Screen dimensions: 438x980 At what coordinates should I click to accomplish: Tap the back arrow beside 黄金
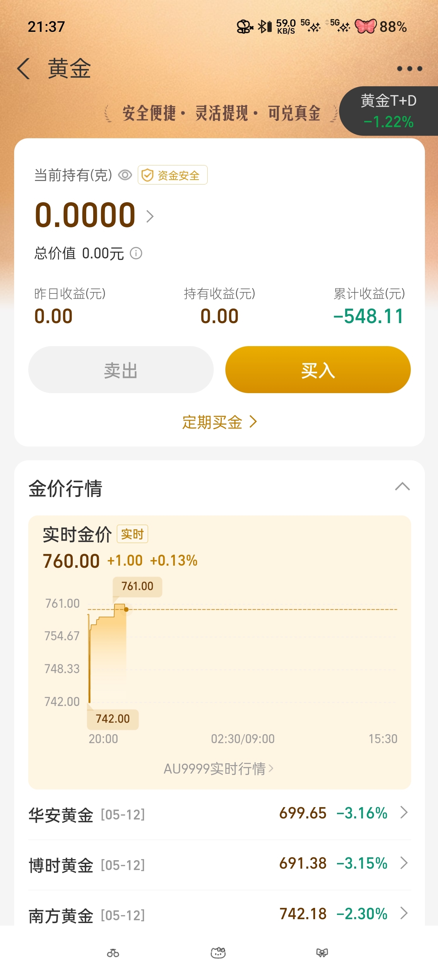coord(24,69)
